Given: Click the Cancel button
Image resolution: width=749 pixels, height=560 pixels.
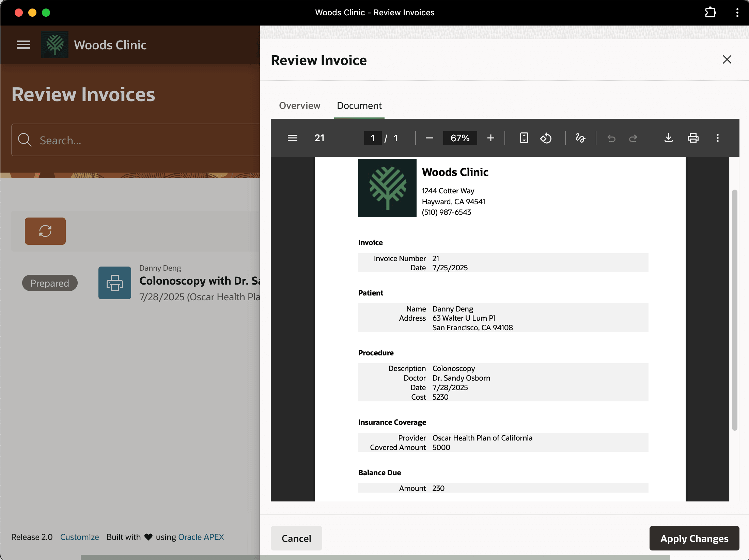Looking at the screenshot, I should click(x=296, y=538).
